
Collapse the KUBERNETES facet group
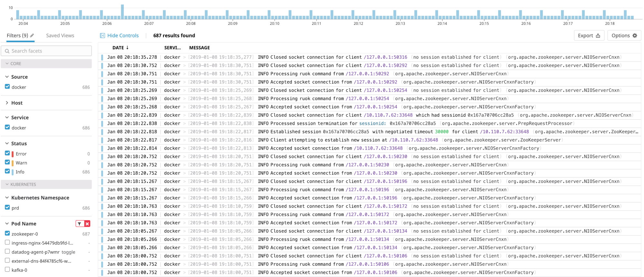point(46,184)
